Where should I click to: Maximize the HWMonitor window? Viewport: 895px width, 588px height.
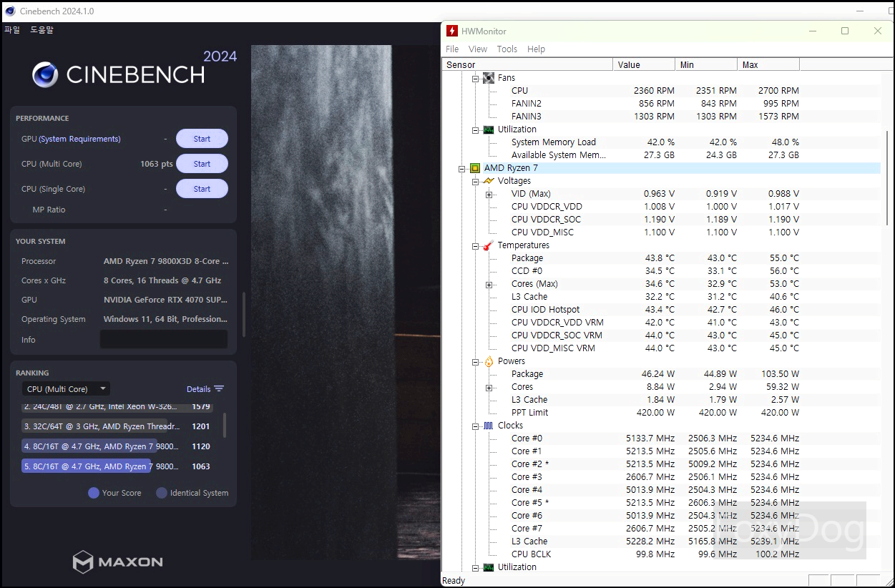pyautogui.click(x=845, y=31)
